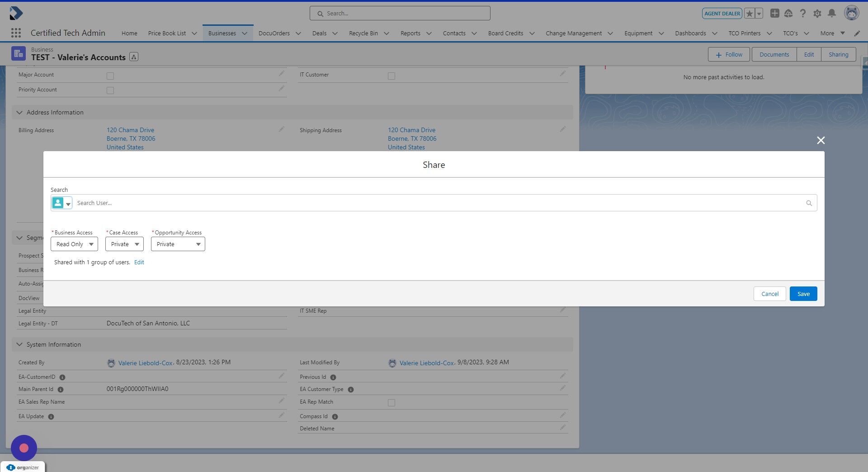Click the favorite star icon near Agent Dealer
The width and height of the screenshot is (868, 472).
point(750,13)
